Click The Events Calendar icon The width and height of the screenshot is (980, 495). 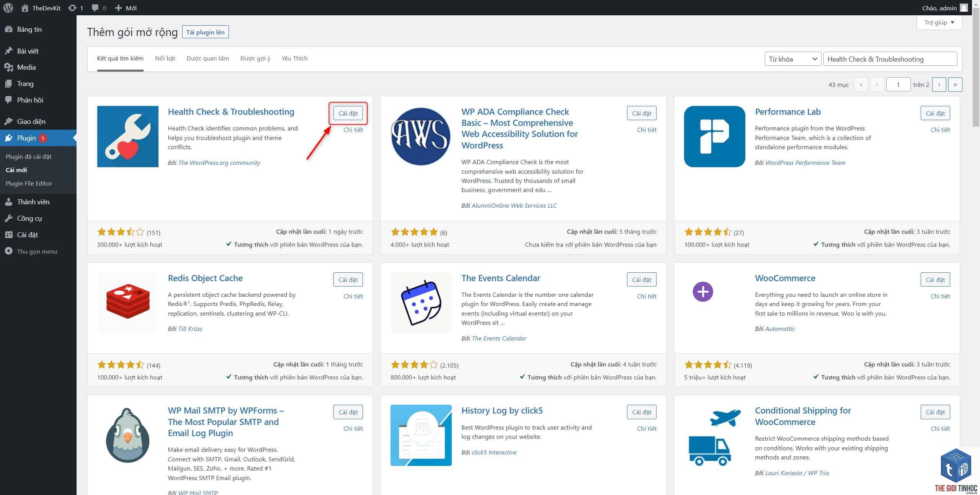421,303
